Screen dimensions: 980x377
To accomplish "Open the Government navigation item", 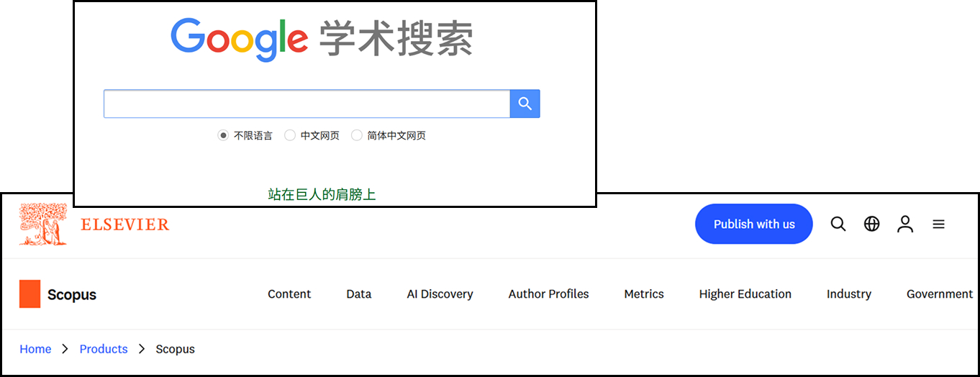I will coord(940,294).
